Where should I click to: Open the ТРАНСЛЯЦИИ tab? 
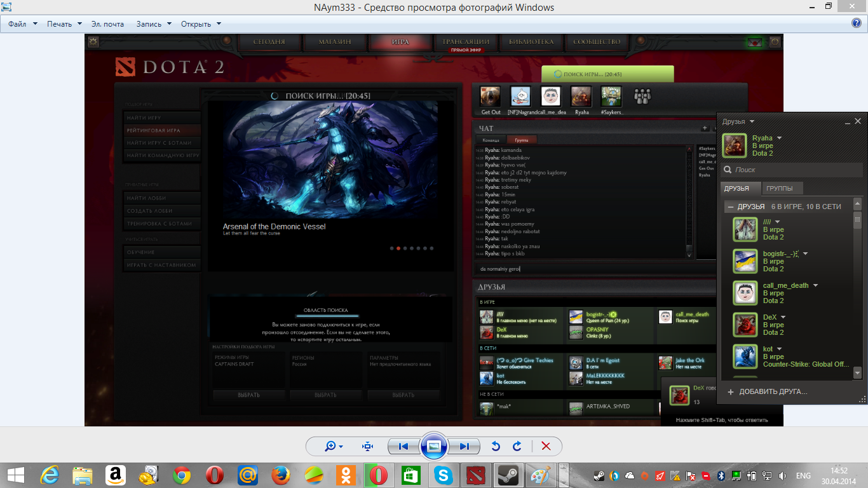[466, 42]
